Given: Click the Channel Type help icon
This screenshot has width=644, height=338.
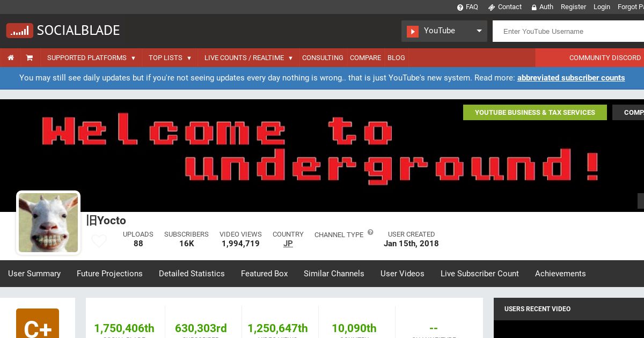Looking at the screenshot, I should 370,232.
